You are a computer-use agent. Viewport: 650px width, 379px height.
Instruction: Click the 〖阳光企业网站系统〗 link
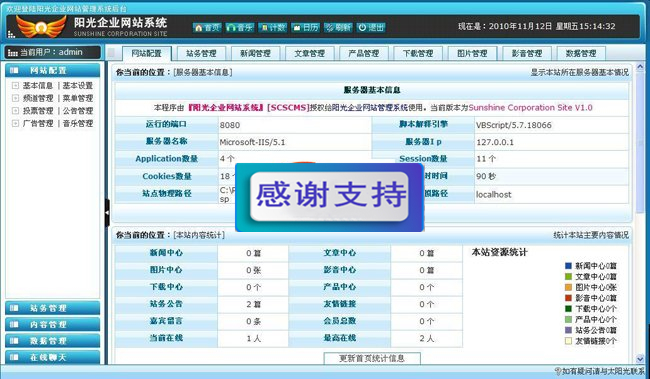(x=226, y=108)
